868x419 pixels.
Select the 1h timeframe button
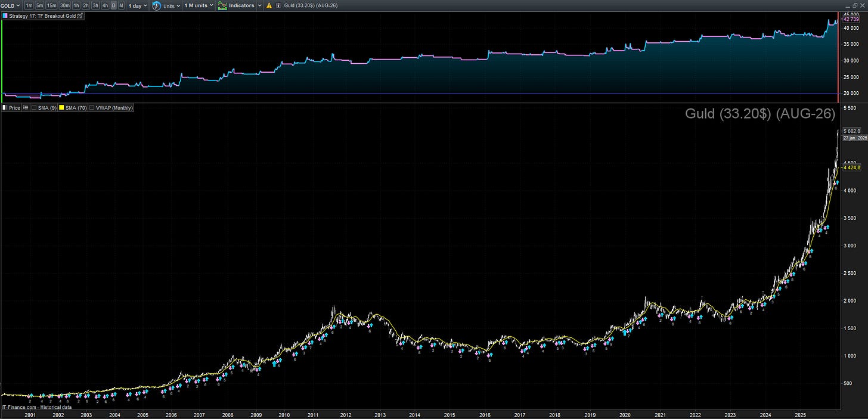pyautogui.click(x=76, y=5)
